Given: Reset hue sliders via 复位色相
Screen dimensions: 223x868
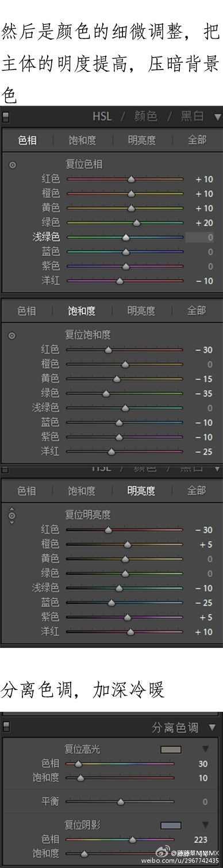Looking at the screenshot, I should (84, 164).
